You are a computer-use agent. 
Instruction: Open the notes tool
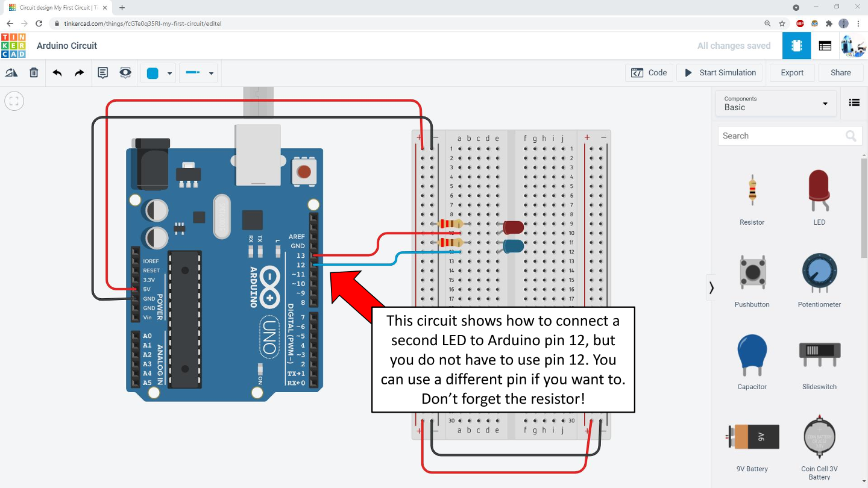pyautogui.click(x=103, y=73)
